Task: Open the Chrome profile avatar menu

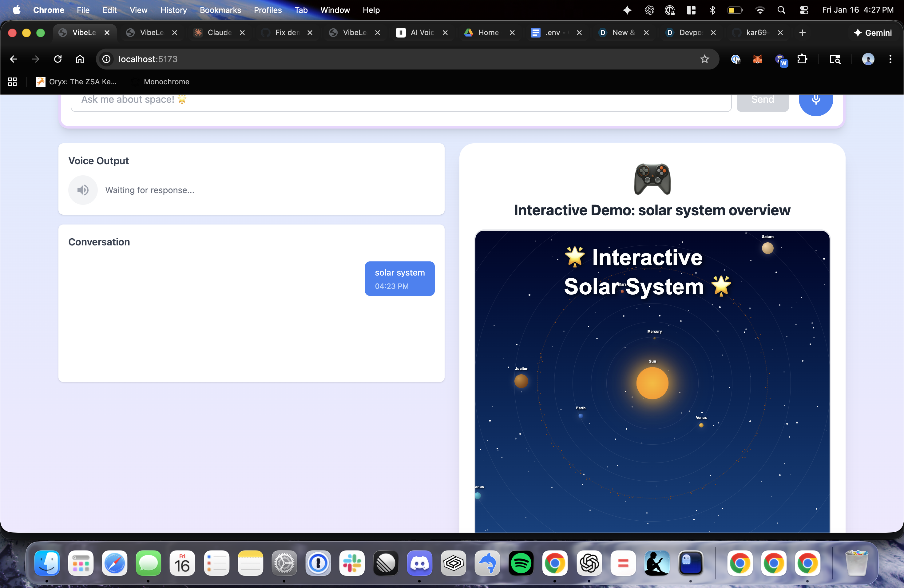Action: point(868,59)
